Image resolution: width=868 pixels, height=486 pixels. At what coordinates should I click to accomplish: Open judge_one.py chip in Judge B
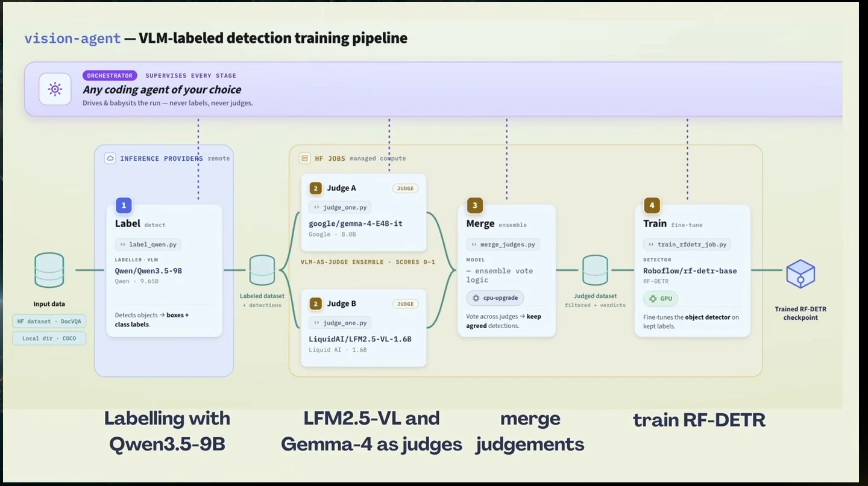(340, 323)
